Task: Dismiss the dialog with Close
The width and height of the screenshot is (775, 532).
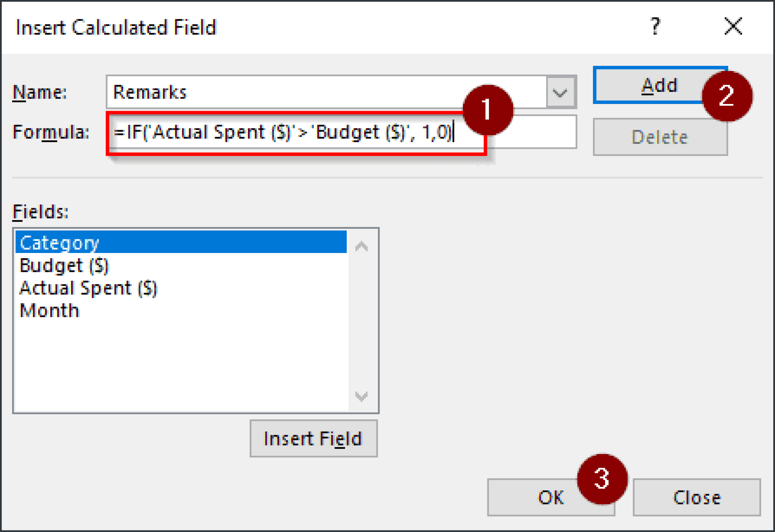Action: click(696, 497)
